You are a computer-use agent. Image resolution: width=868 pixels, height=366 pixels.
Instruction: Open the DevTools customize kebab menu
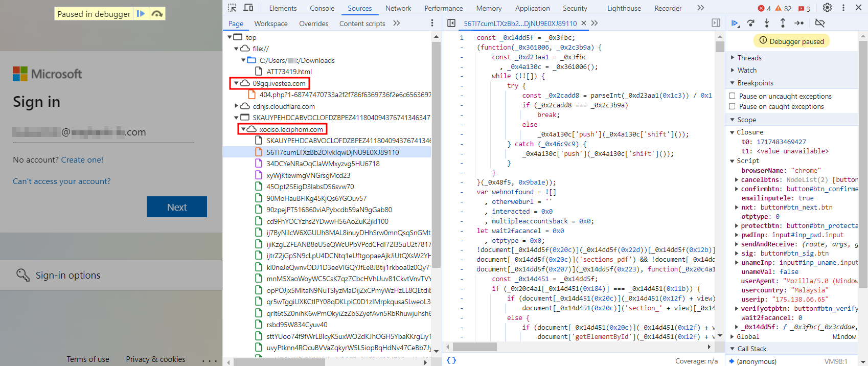pyautogui.click(x=843, y=8)
